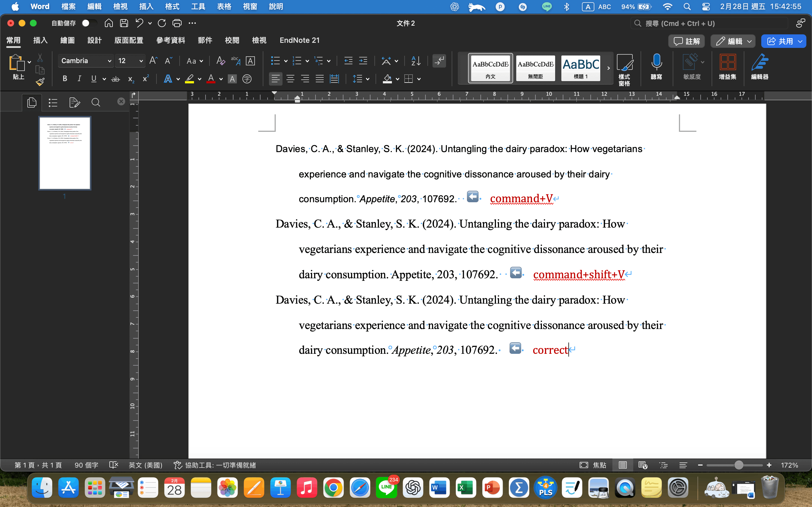Click the Format Painter brush icon
Image resolution: width=812 pixels, height=507 pixels.
40,82
